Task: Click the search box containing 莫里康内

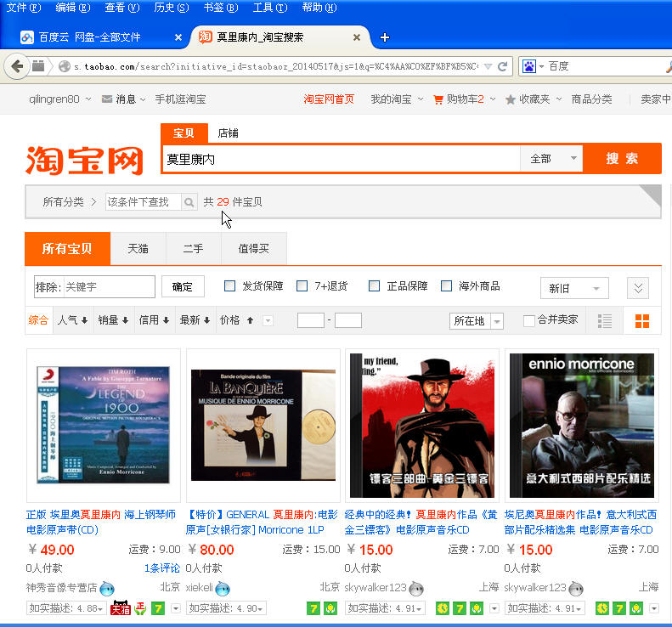Action: (x=342, y=160)
